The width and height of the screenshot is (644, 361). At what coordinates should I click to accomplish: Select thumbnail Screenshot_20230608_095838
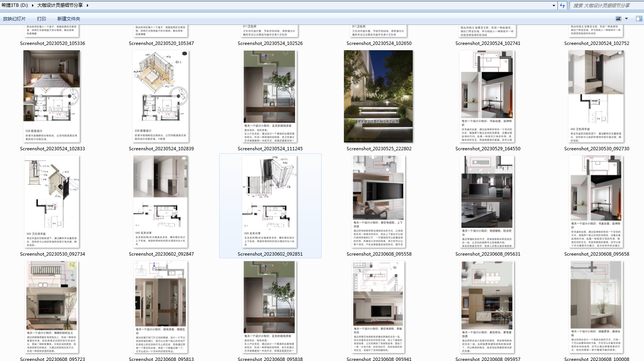point(269,307)
